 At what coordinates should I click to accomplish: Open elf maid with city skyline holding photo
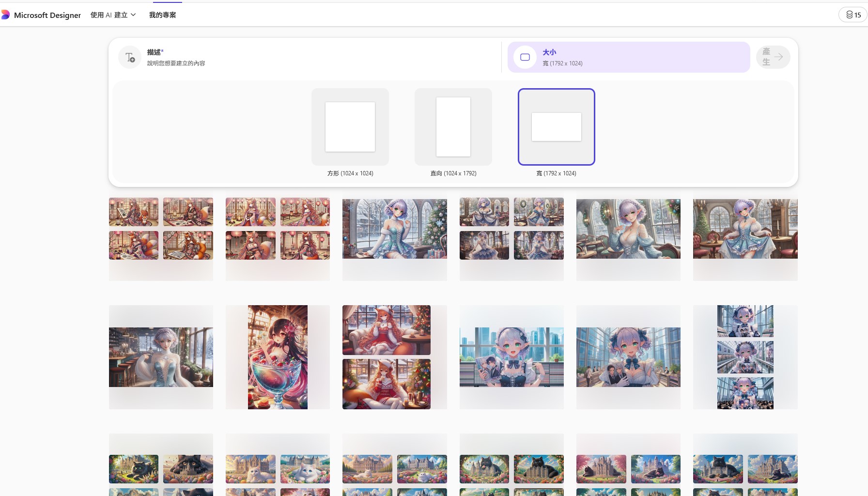tap(511, 357)
